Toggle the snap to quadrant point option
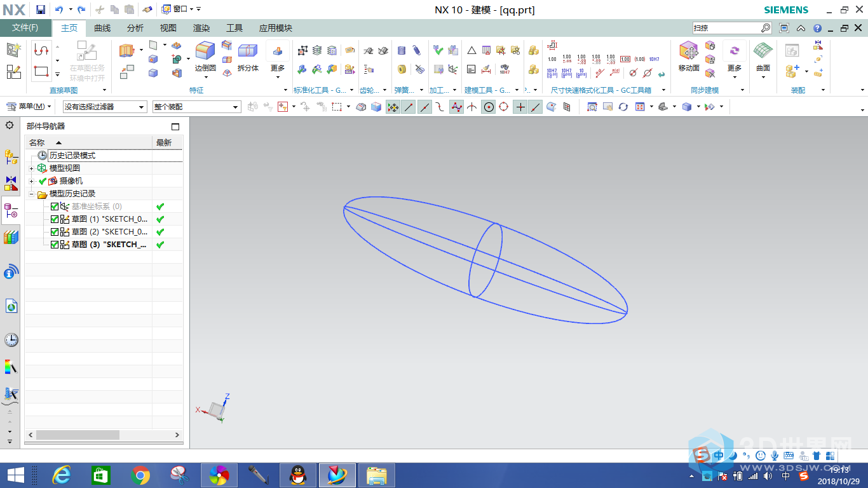Viewport: 868px width, 488px height. click(x=504, y=107)
